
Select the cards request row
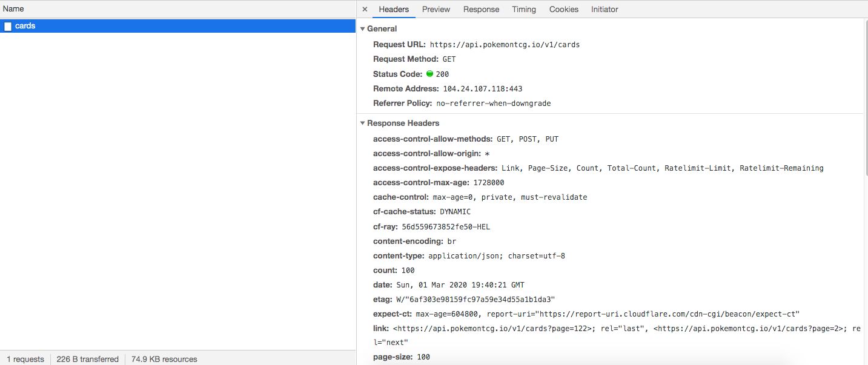pos(177,26)
